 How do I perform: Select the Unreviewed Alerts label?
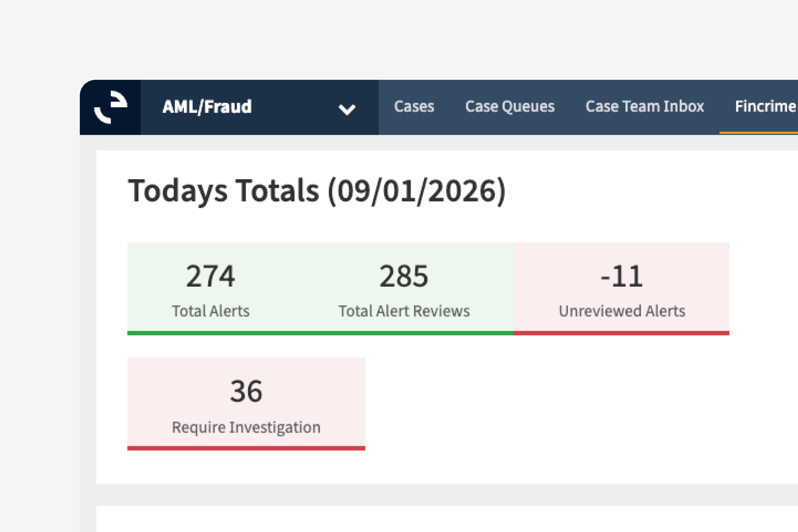click(x=621, y=311)
